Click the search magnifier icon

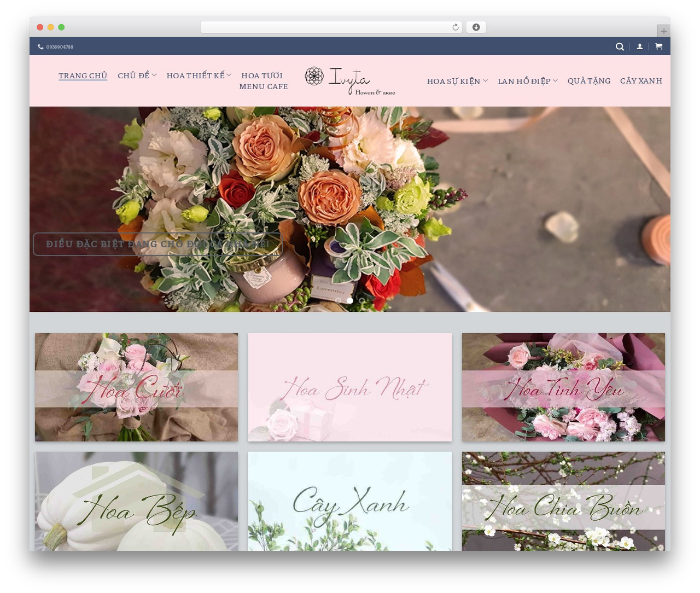pyautogui.click(x=620, y=46)
